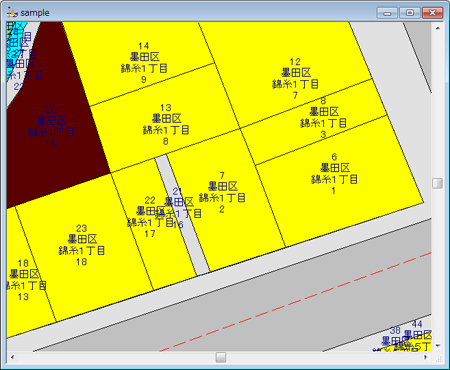Screen dimensions: 450x370
Task: Select yellow parcel 13 with number 8
Action: coord(166,125)
